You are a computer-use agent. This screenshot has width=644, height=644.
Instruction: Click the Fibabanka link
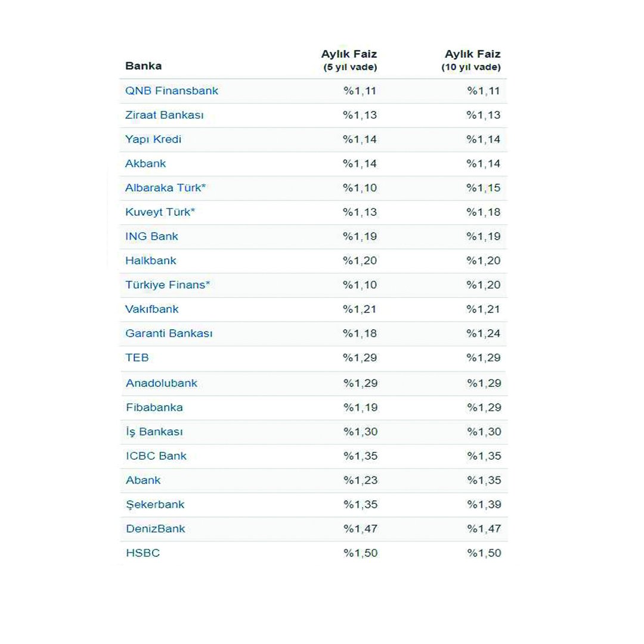154,407
